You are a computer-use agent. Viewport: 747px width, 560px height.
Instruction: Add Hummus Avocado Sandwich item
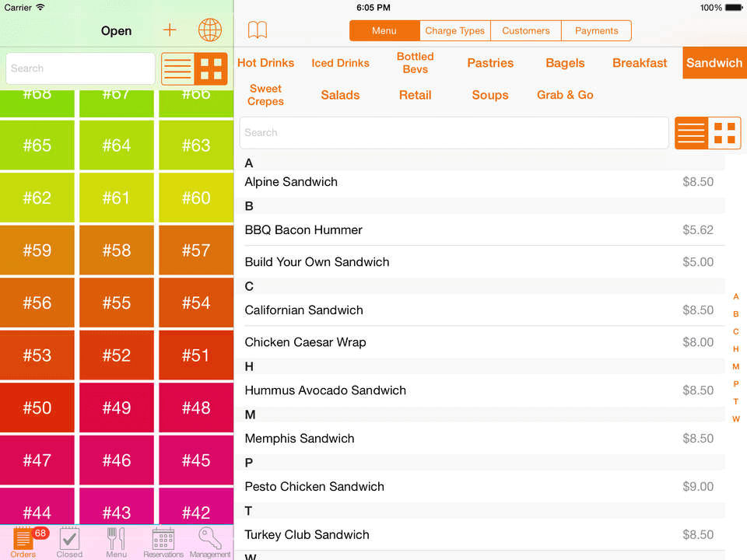480,390
